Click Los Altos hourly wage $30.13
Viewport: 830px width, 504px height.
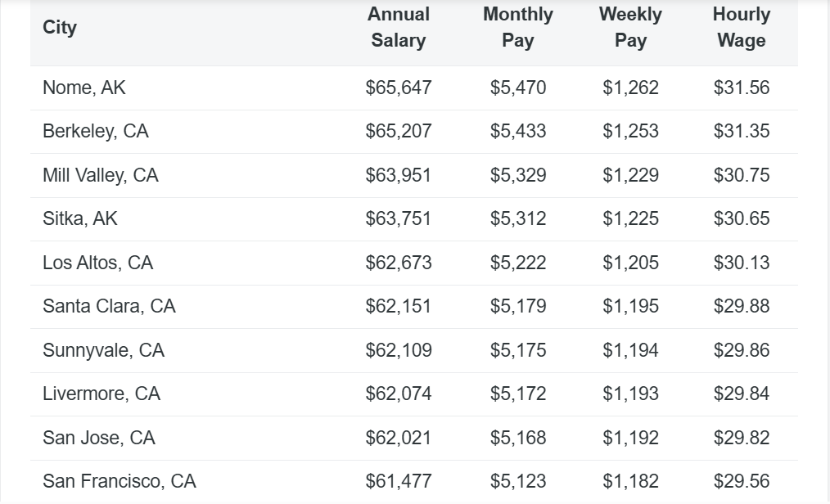742,263
